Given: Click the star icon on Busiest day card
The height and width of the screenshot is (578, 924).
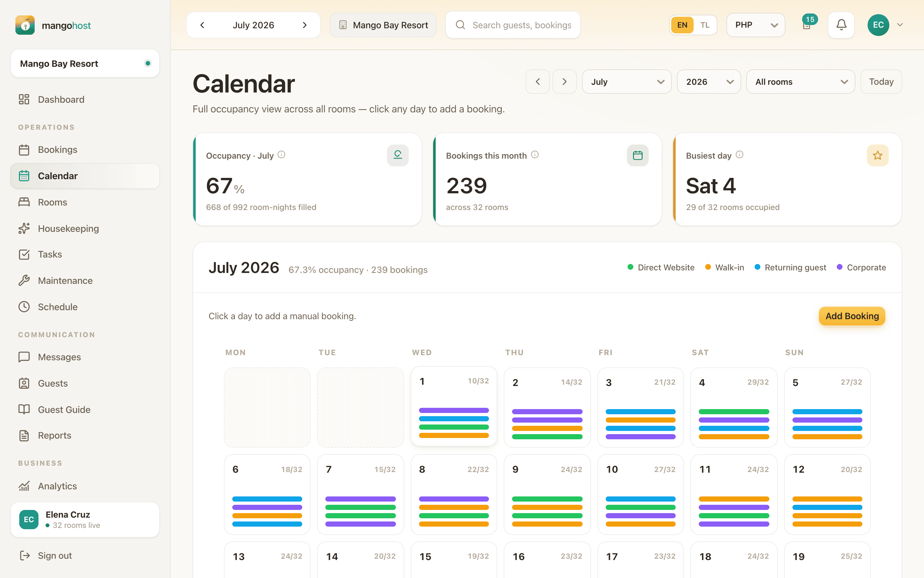Looking at the screenshot, I should (x=877, y=155).
